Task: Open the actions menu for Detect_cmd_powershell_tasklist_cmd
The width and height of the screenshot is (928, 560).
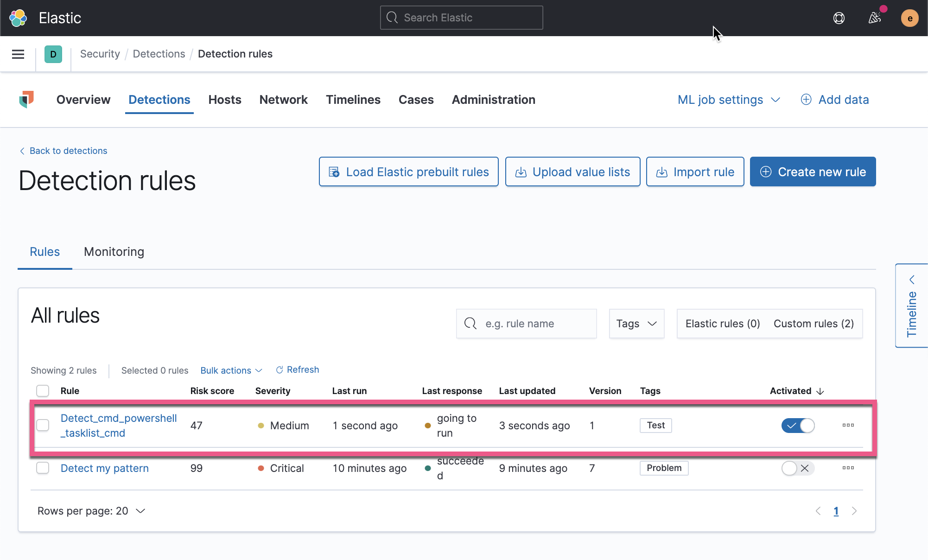Action: pyautogui.click(x=848, y=425)
